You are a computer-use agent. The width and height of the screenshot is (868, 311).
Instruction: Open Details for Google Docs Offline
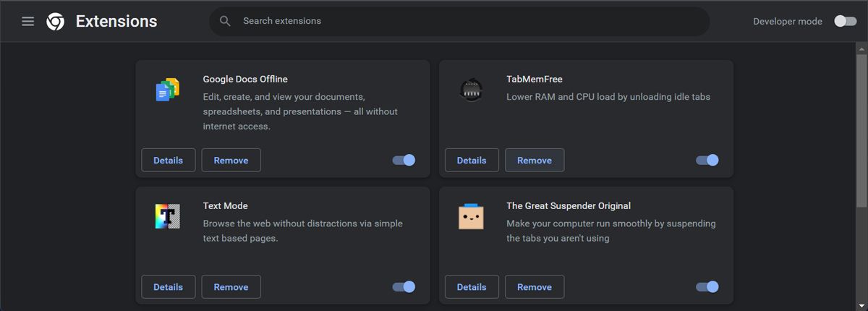tap(169, 161)
